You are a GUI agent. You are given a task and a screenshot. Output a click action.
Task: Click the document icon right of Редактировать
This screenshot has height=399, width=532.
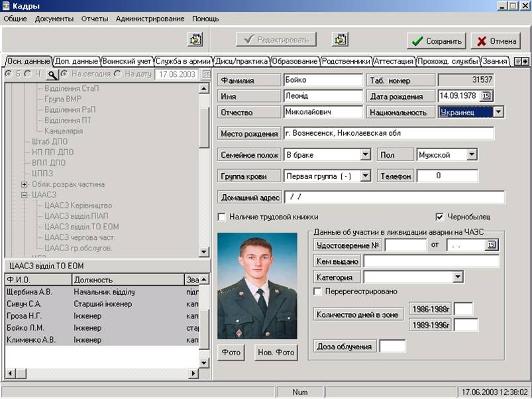point(341,40)
